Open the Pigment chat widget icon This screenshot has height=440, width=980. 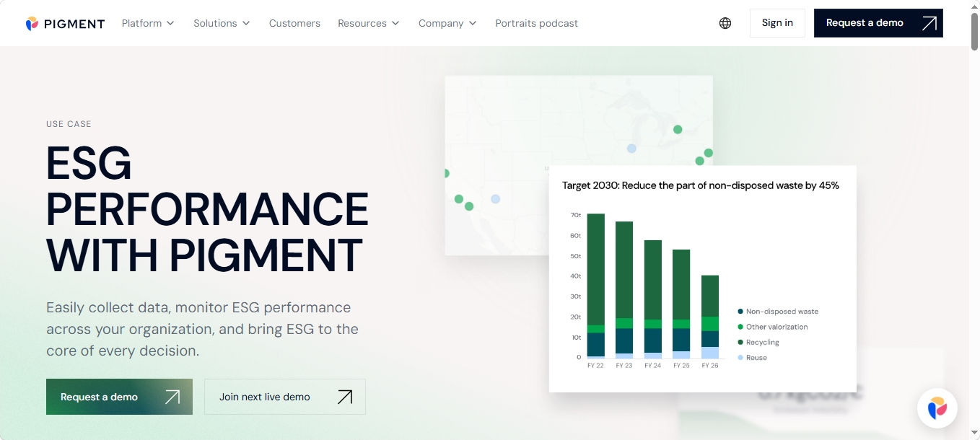coord(937,408)
